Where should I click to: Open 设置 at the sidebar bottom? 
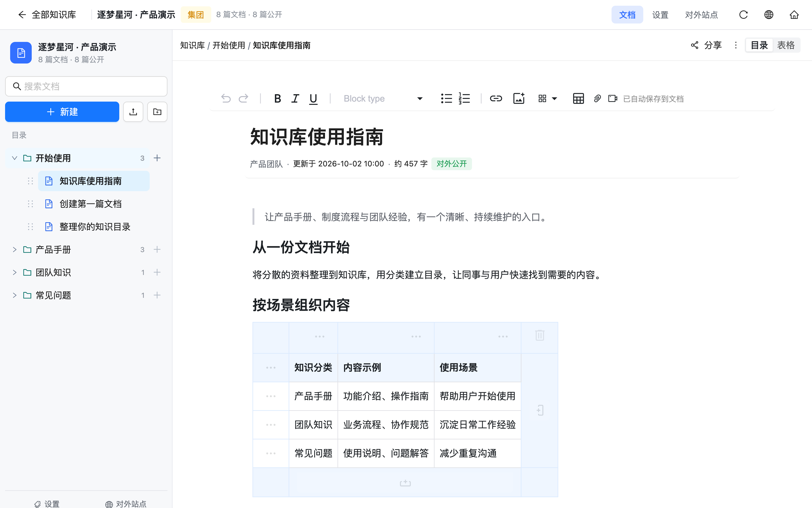point(47,504)
